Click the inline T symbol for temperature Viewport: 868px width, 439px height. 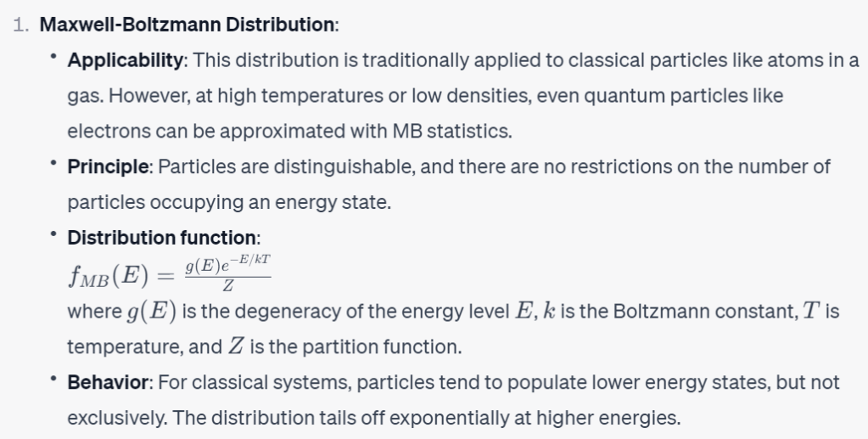pos(812,312)
